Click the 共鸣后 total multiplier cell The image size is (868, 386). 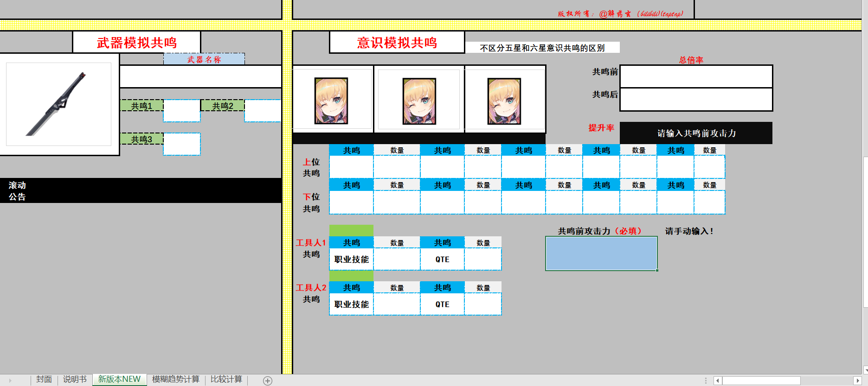(x=696, y=99)
